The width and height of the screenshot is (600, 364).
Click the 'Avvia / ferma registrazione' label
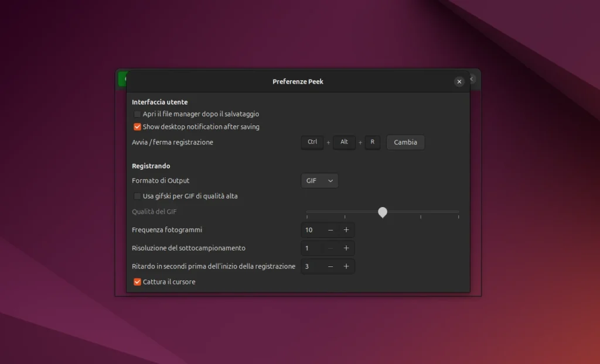172,142
